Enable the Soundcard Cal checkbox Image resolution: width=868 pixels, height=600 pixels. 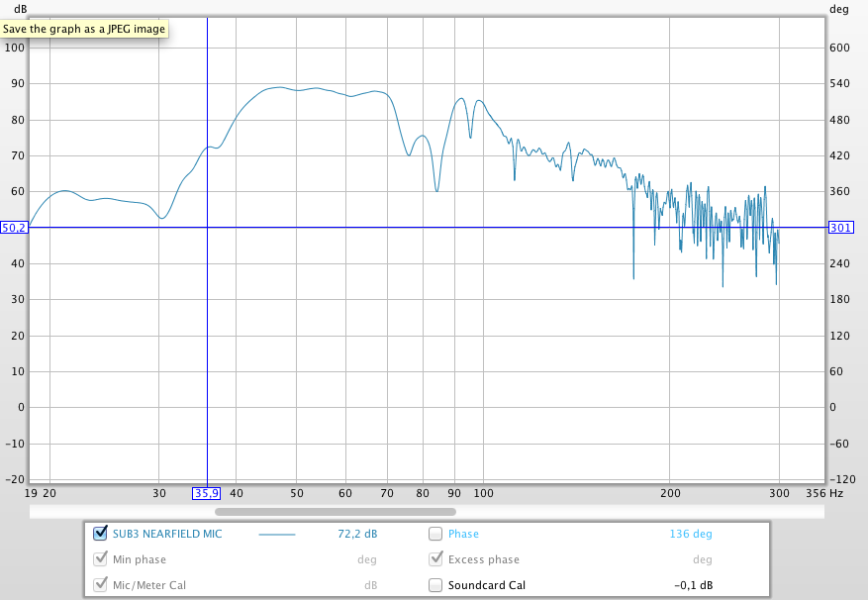[x=435, y=585]
